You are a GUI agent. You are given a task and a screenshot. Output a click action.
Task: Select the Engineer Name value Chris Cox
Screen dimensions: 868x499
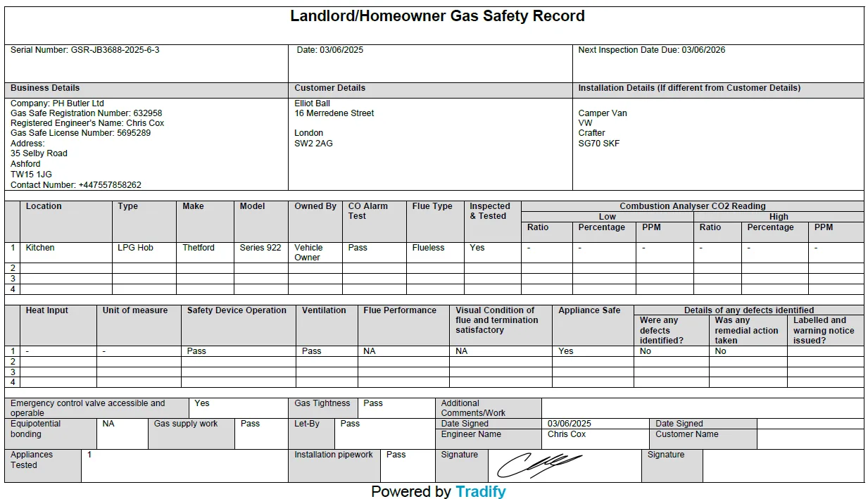(567, 434)
